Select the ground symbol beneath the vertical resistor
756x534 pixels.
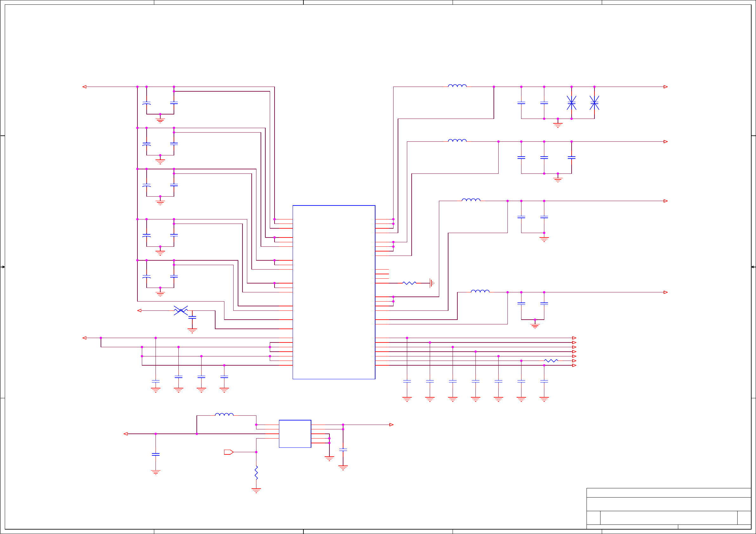pyautogui.click(x=256, y=490)
